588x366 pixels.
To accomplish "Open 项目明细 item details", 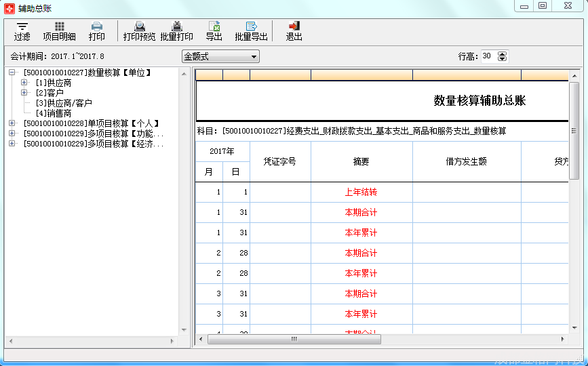I will point(59,31).
